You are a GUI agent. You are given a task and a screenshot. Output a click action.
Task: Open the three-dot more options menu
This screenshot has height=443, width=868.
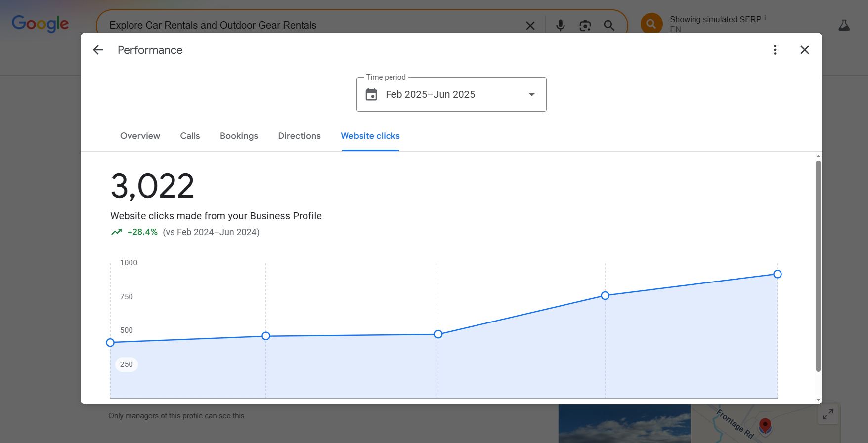point(775,50)
